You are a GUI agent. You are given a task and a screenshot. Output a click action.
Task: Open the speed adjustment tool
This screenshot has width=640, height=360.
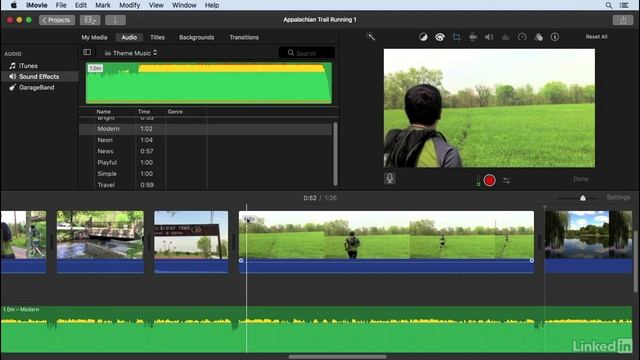click(x=522, y=37)
